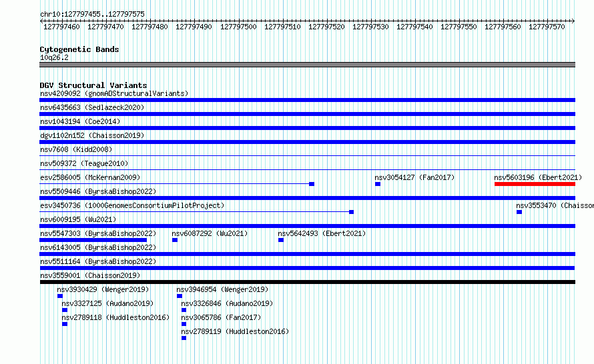This screenshot has width=594, height=364.
Task: Select ruler position 127797460
Action: [x=62, y=27]
